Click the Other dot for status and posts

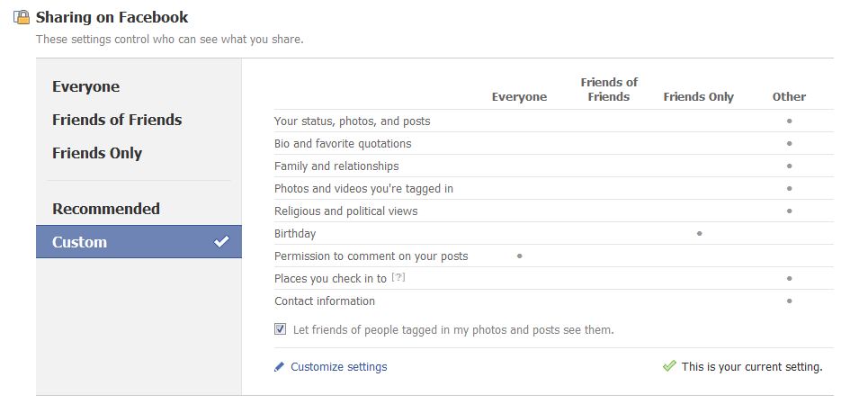tap(789, 121)
